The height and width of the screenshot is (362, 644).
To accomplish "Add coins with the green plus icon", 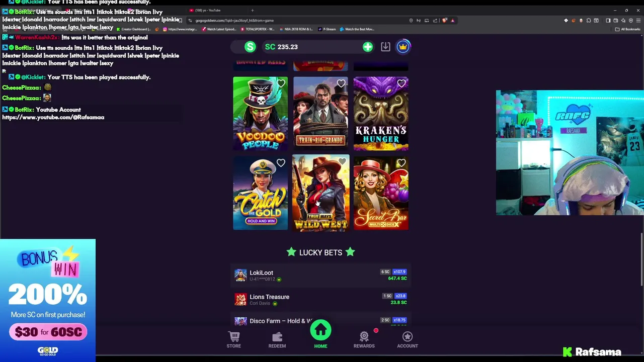I will point(368,47).
